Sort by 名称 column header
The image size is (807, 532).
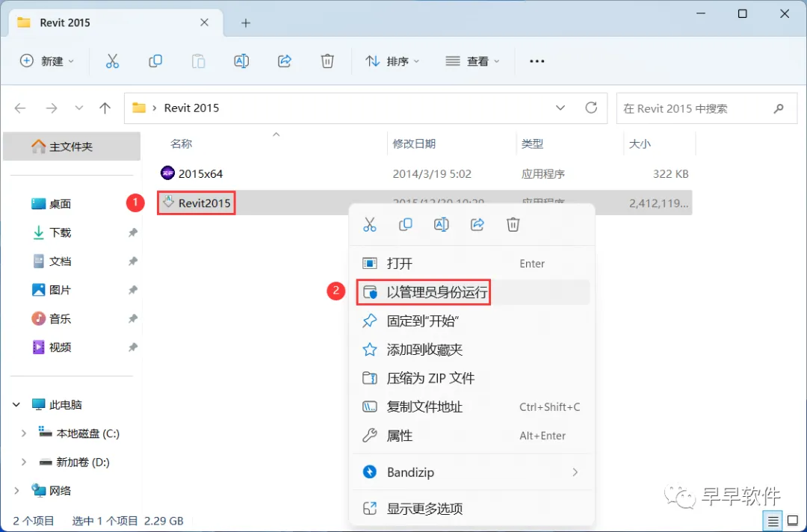[181, 144]
